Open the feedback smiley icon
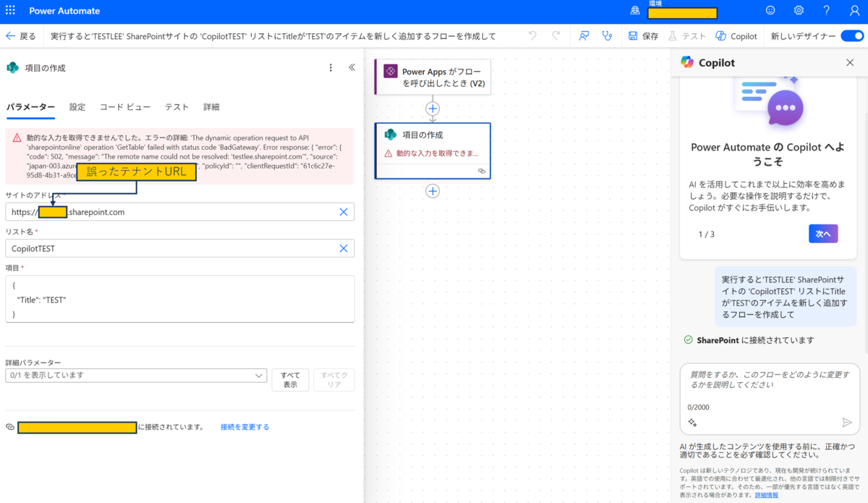Screen dimensions: 868x503 [x=770, y=11]
